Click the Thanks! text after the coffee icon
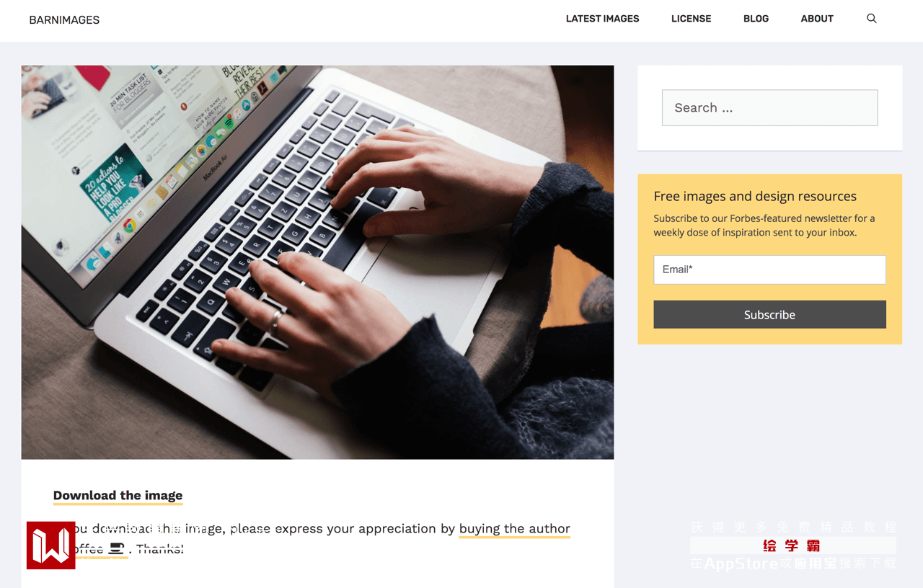Image resolution: width=923 pixels, height=588 pixels. pyautogui.click(x=159, y=549)
